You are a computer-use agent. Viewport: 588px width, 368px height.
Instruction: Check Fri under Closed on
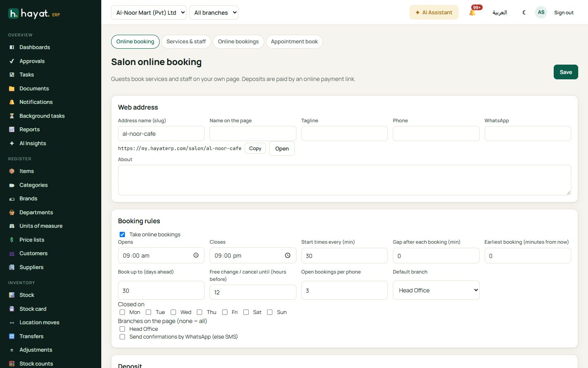(225, 312)
